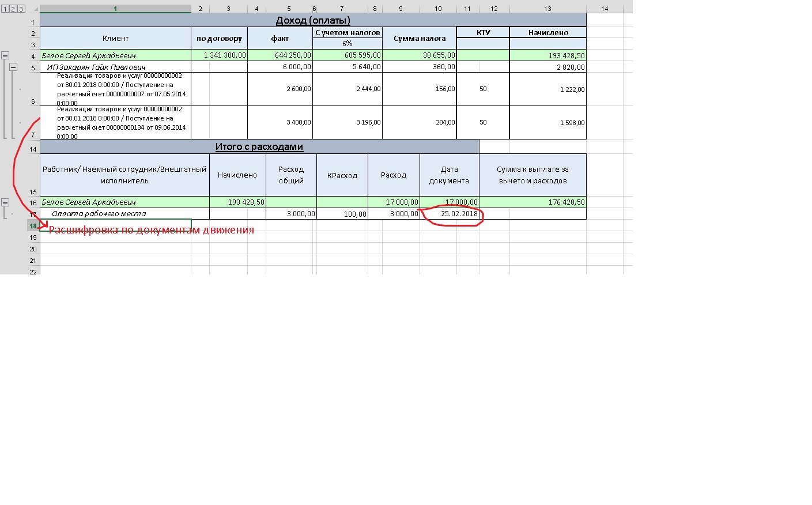Select 'Оплата рабочего места' cell
Screen dimensions: 812x505
(124, 214)
